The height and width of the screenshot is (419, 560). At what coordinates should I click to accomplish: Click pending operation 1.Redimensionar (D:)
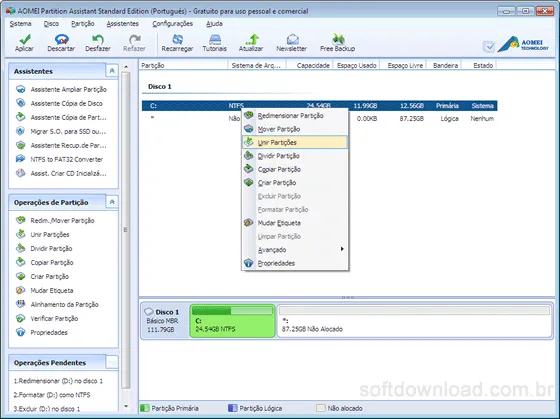click(58, 381)
